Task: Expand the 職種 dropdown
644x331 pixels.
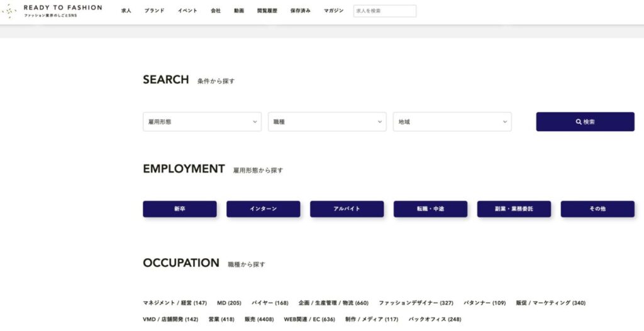Action: coord(327,122)
